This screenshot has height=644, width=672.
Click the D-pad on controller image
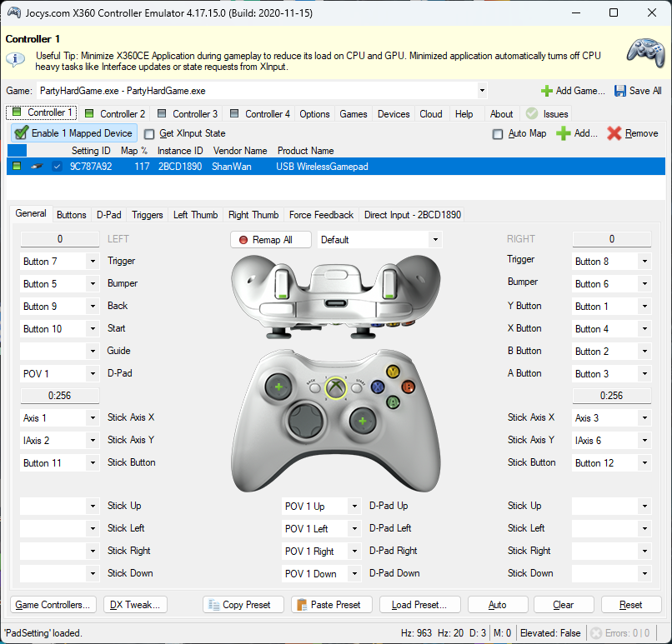[305, 421]
